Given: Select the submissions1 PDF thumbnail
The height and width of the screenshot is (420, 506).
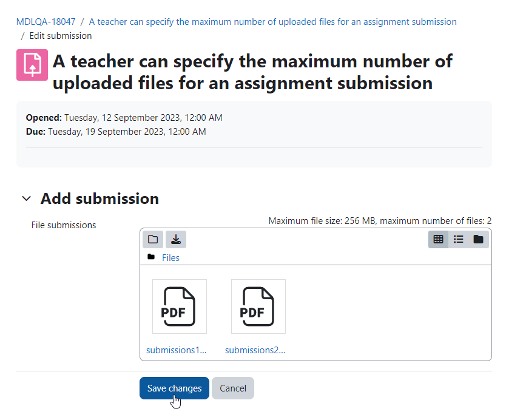Looking at the screenshot, I should [180, 307].
